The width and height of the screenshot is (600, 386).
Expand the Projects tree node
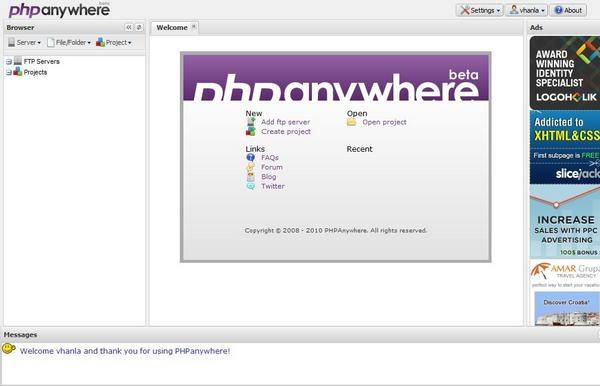9,72
